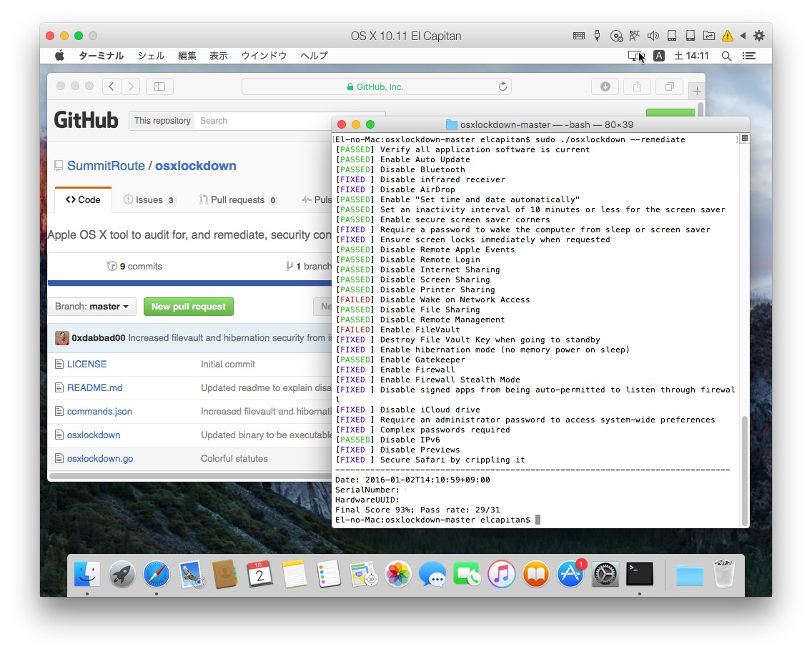Open Notification Center icon in menu bar

click(x=749, y=56)
